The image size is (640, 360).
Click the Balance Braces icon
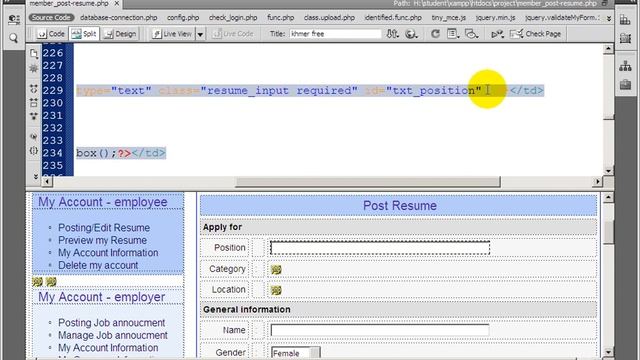click(x=34, y=151)
